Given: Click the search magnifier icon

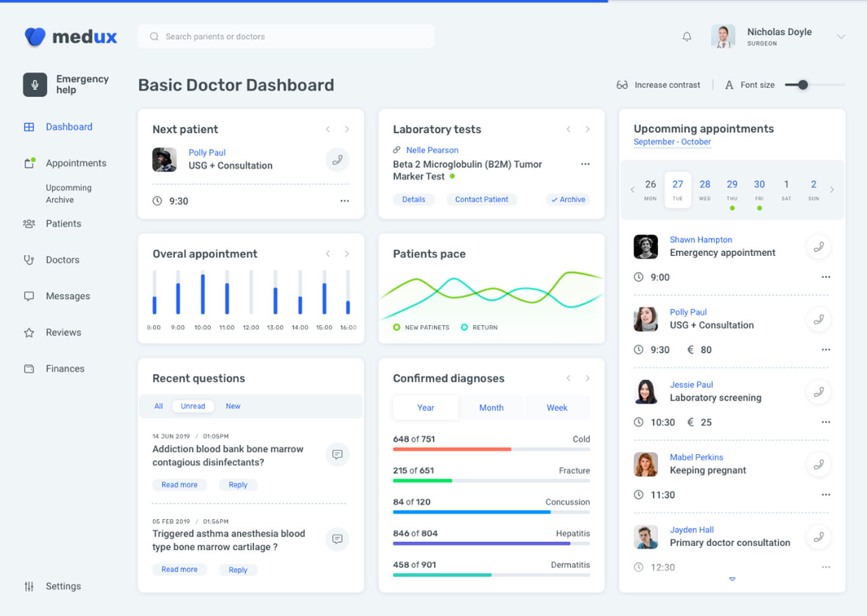Looking at the screenshot, I should [x=154, y=36].
